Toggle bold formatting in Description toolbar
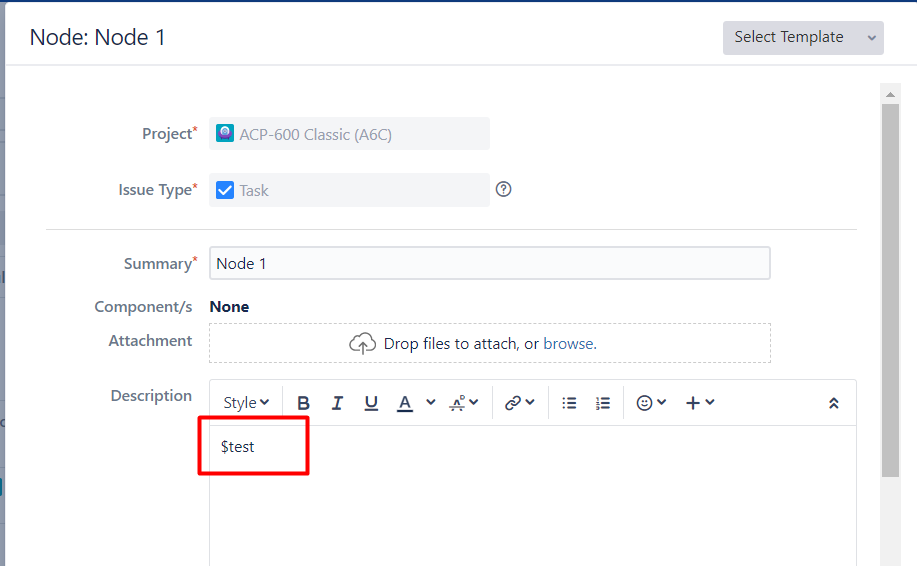 (304, 403)
